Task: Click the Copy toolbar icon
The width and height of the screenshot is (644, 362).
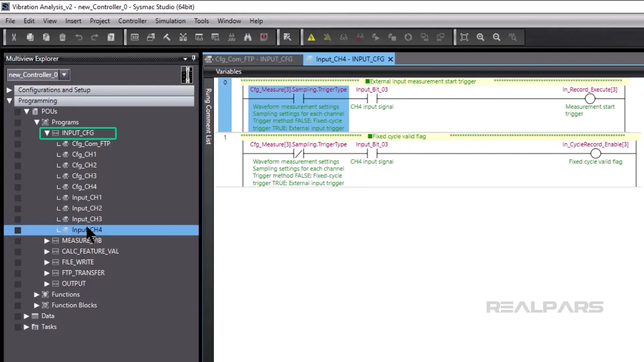Action: tap(30, 37)
